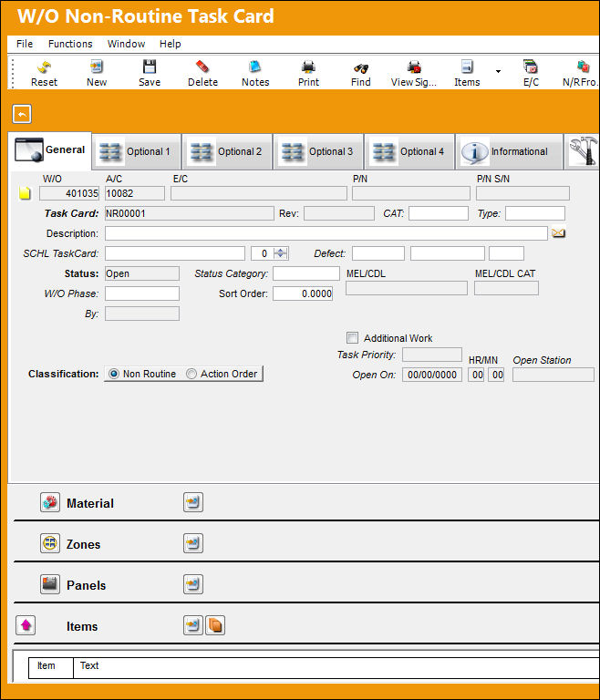Screen dimensions: 600x700
Task: Open the Functions menu
Action: 70,44
